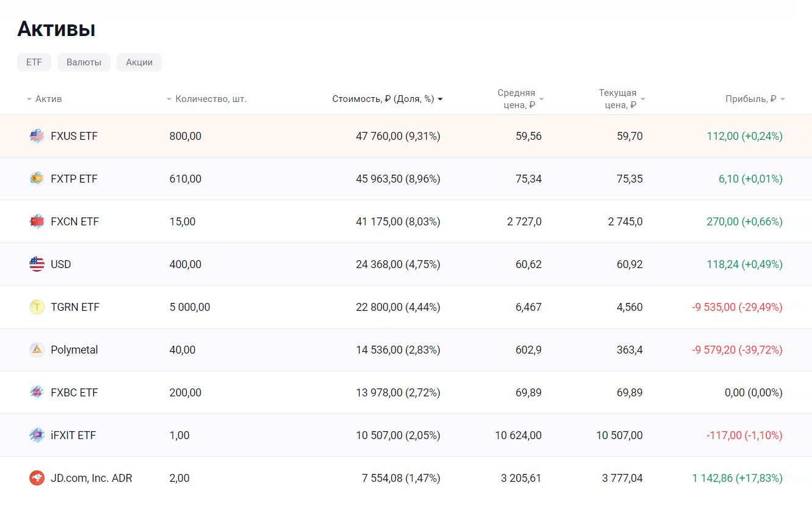812x513 pixels.
Task: Select current price 59,70
Action: (x=630, y=136)
